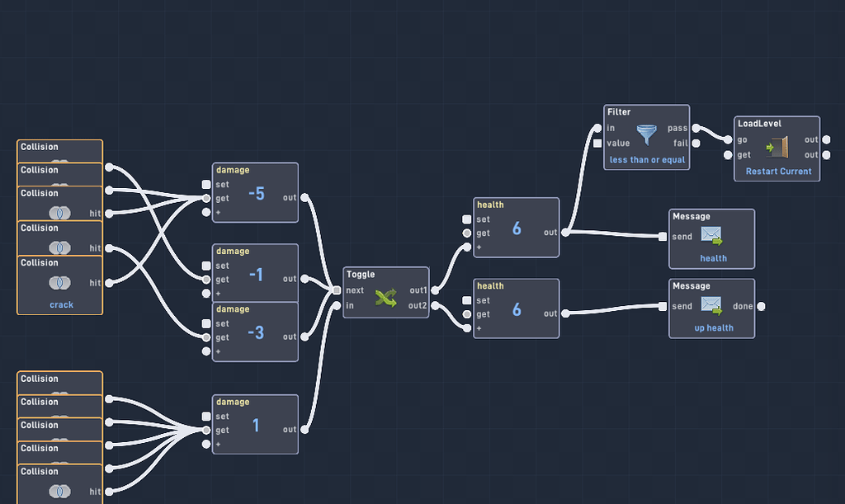Select the "set" port of the -5 damage node

[205, 184]
